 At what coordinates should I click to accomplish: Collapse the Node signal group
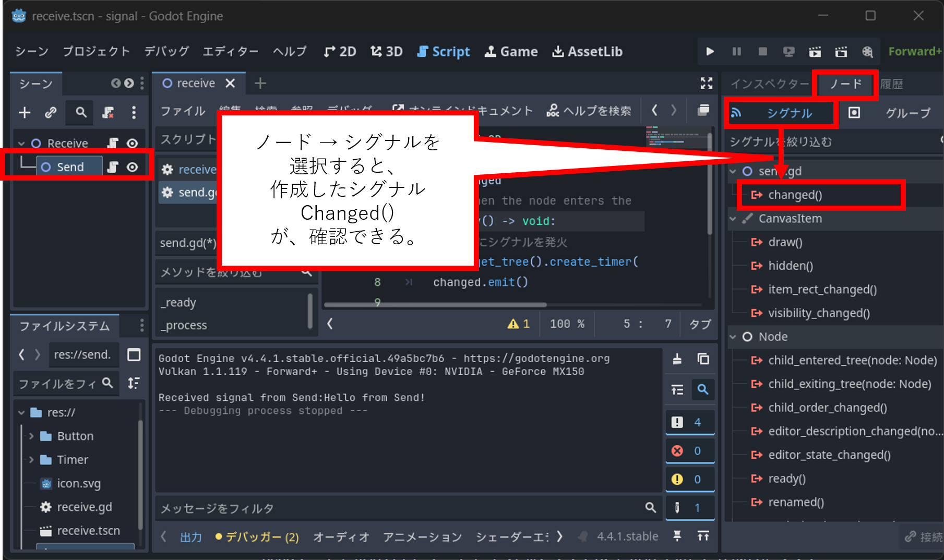point(733,337)
